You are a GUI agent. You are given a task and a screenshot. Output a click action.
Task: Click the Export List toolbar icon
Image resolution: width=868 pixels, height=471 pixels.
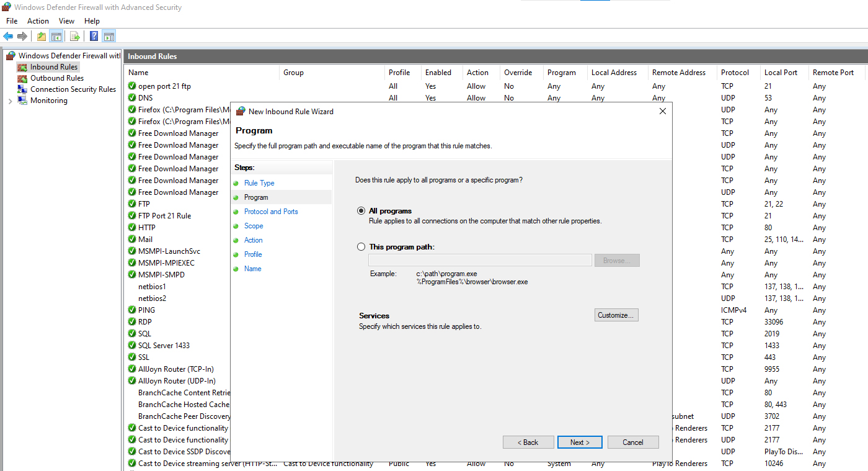click(x=74, y=36)
